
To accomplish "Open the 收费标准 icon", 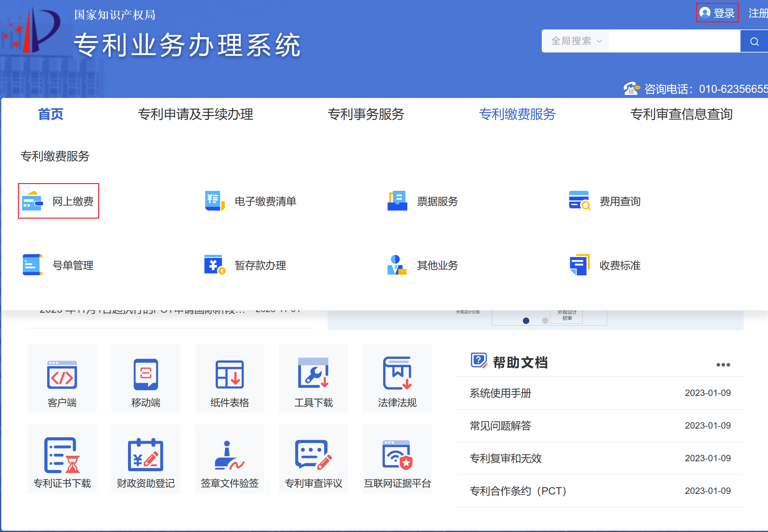I will 580,265.
